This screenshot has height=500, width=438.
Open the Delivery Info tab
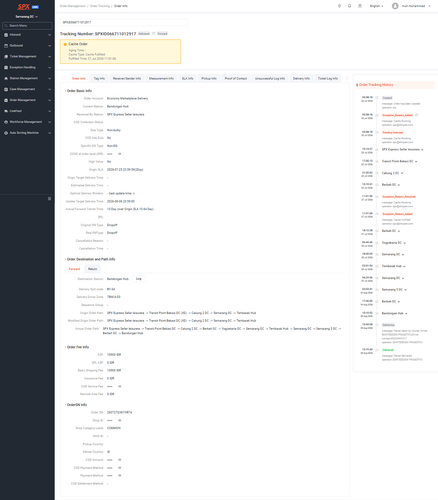click(301, 78)
